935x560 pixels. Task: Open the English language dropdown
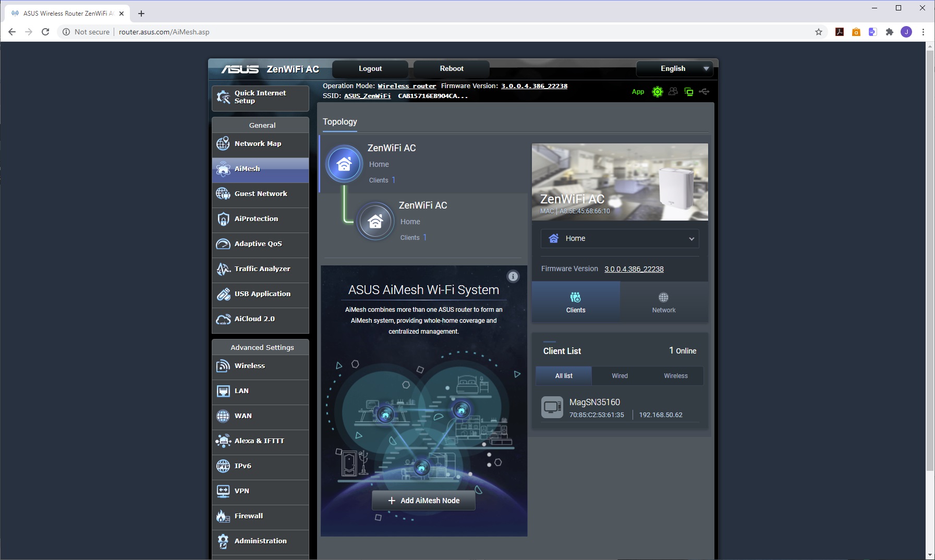[675, 69]
